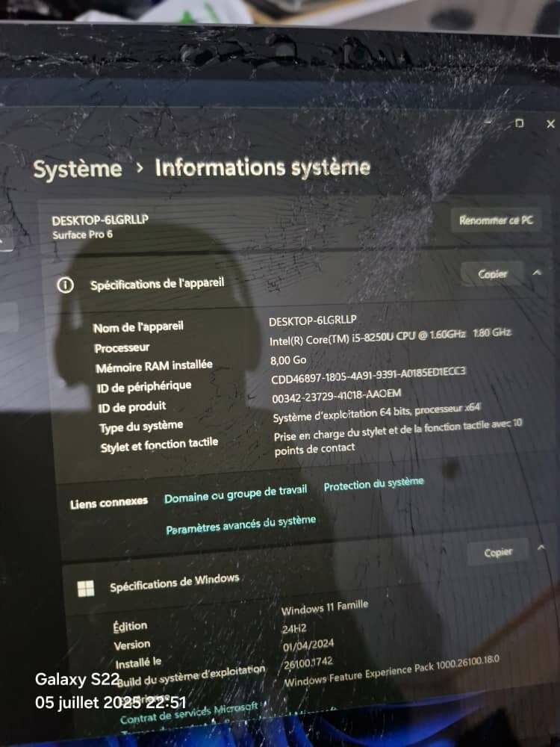560x747 pixels.
Task: Select the Intel(R) Core(TM) i5-8250U processor value
Action: pos(391,336)
